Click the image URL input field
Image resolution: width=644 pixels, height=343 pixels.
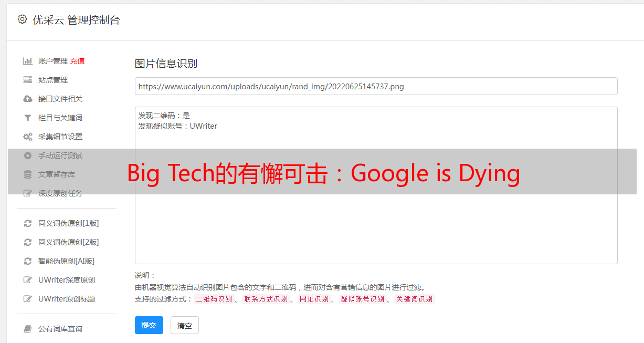pyautogui.click(x=376, y=86)
